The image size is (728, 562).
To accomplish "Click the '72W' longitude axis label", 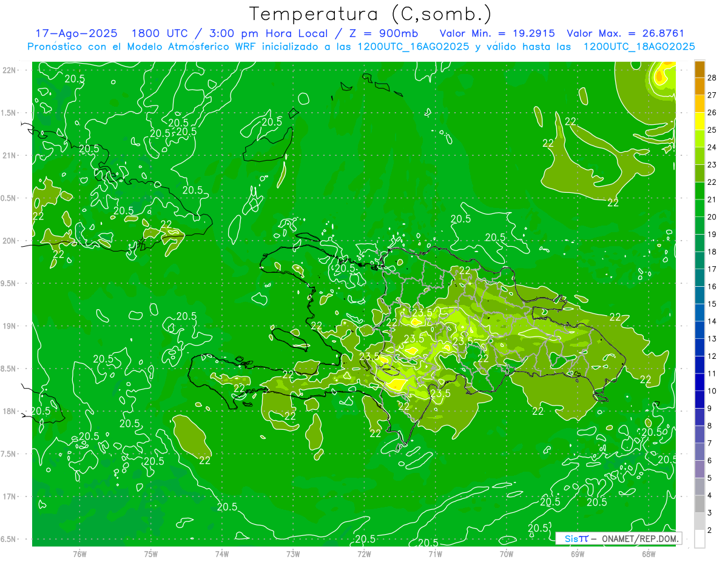I will click(x=364, y=554).
